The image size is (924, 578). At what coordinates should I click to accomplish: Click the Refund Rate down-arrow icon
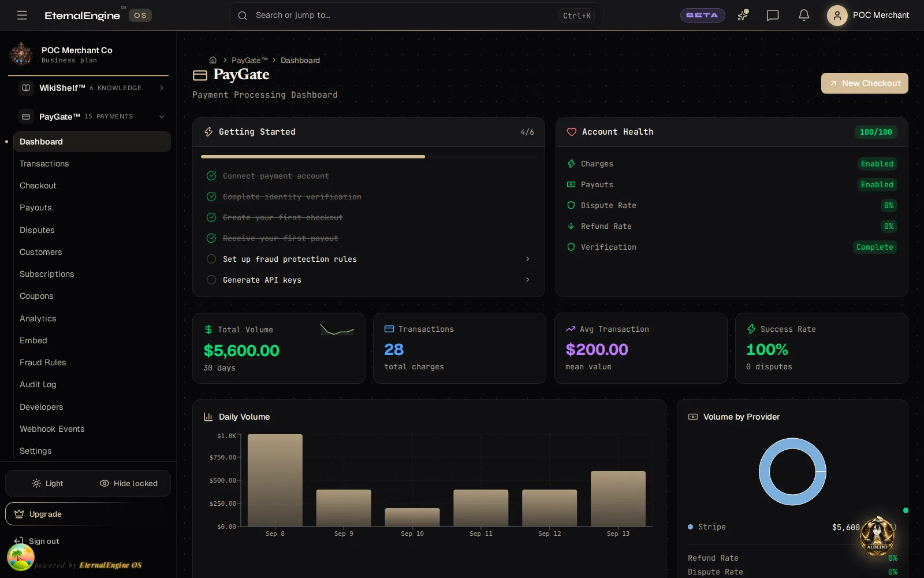pyautogui.click(x=571, y=226)
